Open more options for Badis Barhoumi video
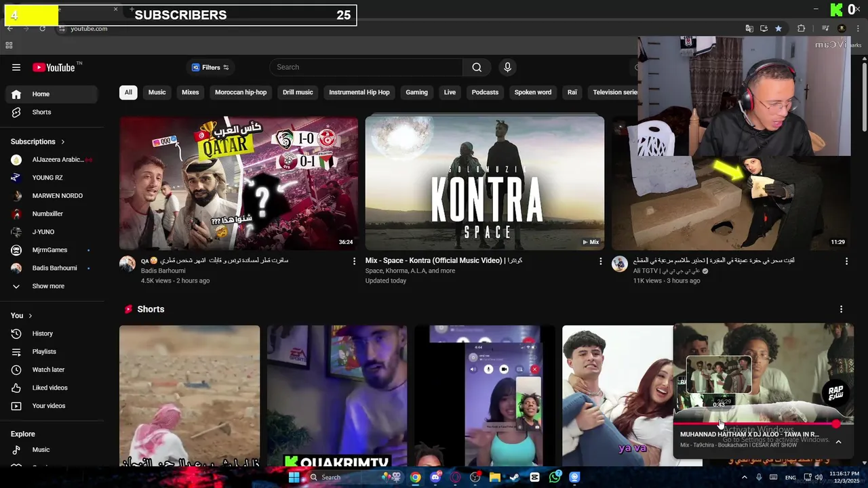This screenshot has width=868, height=488. tap(354, 261)
